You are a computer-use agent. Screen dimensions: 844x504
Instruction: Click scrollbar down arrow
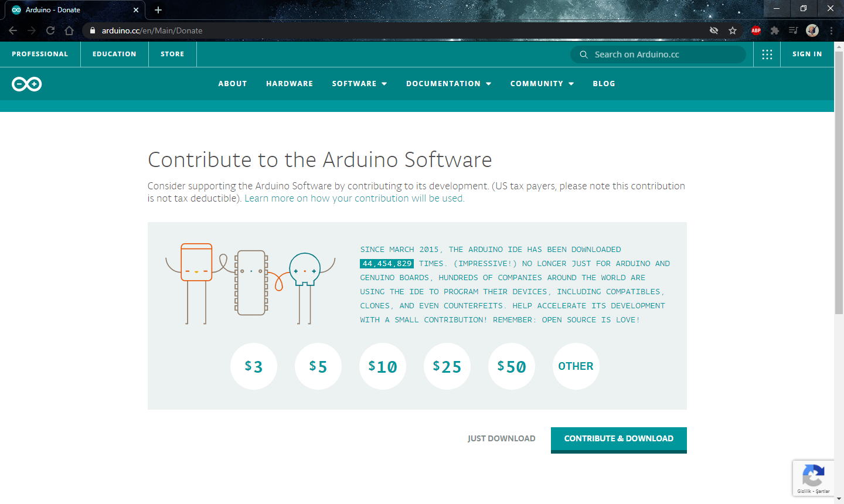point(839,499)
